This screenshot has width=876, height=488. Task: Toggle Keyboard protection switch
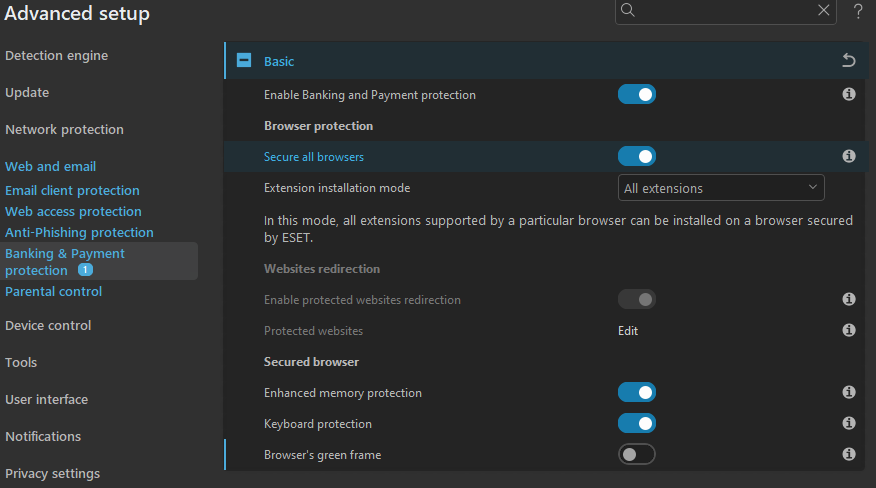[x=637, y=424]
